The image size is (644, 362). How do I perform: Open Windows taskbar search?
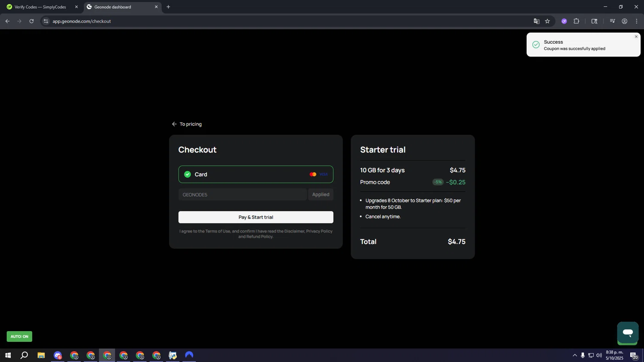click(x=24, y=355)
